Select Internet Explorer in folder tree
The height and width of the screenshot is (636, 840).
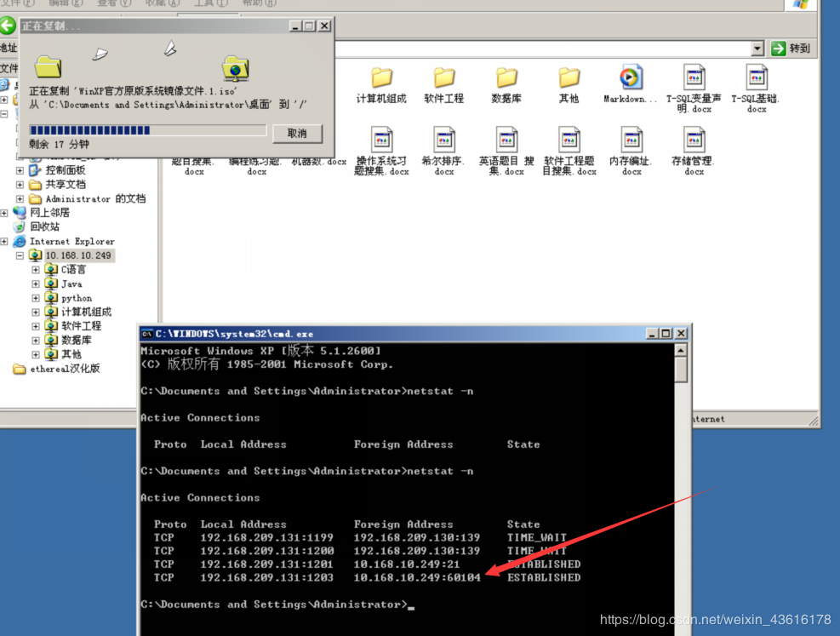(x=71, y=241)
